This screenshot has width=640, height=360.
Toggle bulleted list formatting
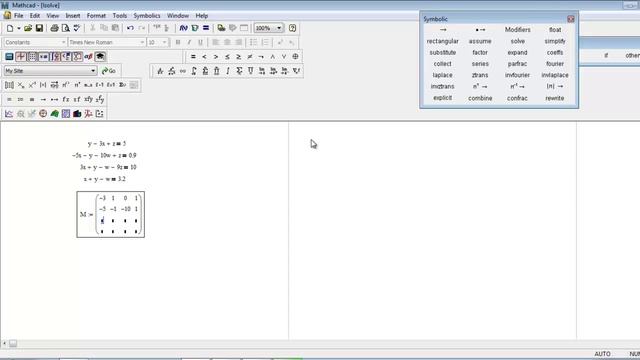[x=253, y=42]
